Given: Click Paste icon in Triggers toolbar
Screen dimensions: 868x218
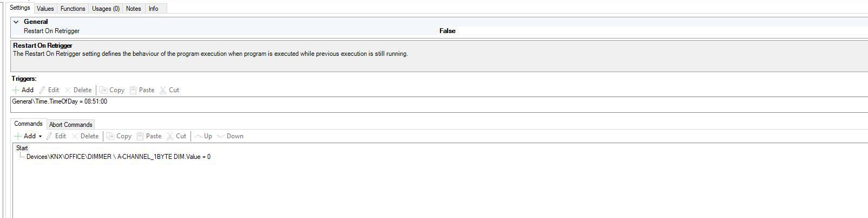Looking at the screenshot, I should click(x=133, y=90).
